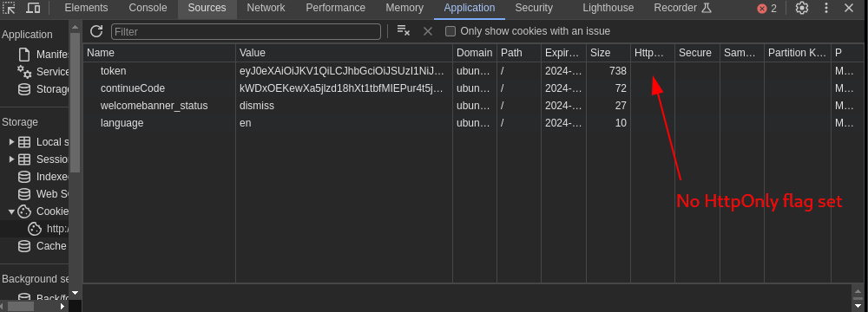
Task: Expand the Local storage tree item
Action: tap(11, 142)
